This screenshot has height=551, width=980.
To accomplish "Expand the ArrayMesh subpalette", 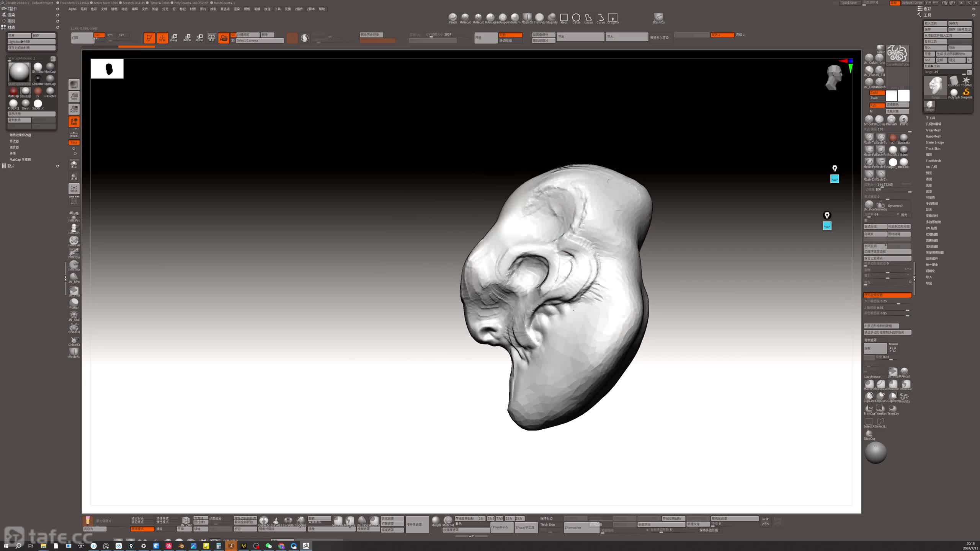I will point(933,130).
